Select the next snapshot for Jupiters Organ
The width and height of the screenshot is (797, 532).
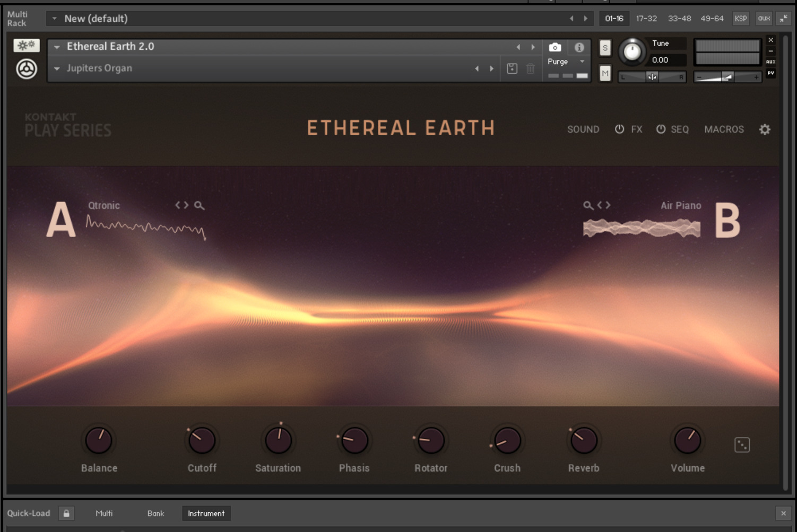tap(491, 68)
